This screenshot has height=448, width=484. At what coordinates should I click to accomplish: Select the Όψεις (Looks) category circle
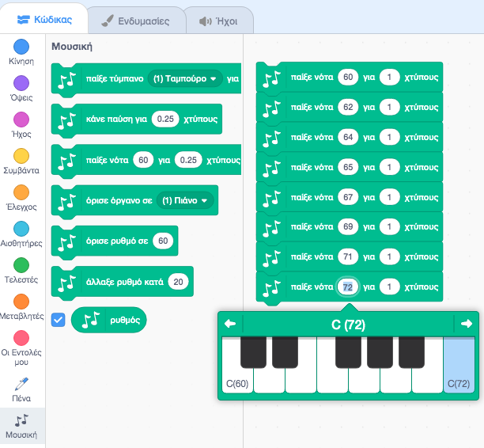pos(22,84)
